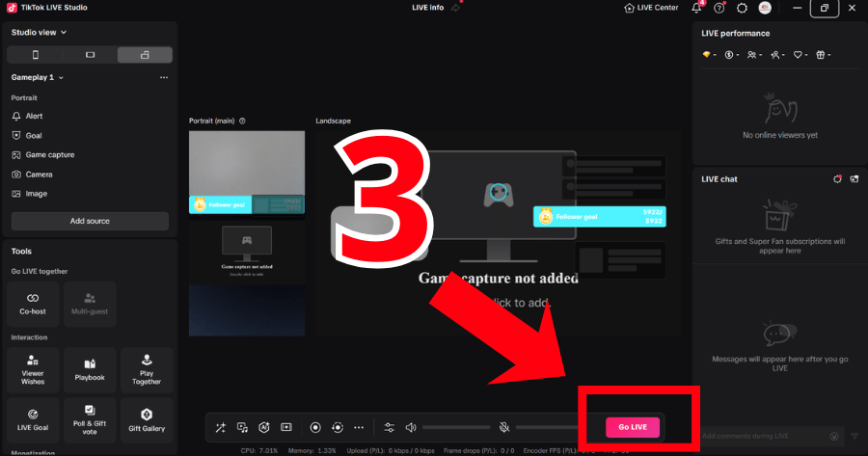Viewport: 868px width, 456px height.
Task: Expand the diamonds metric in LIVE performance
Action: (x=709, y=55)
